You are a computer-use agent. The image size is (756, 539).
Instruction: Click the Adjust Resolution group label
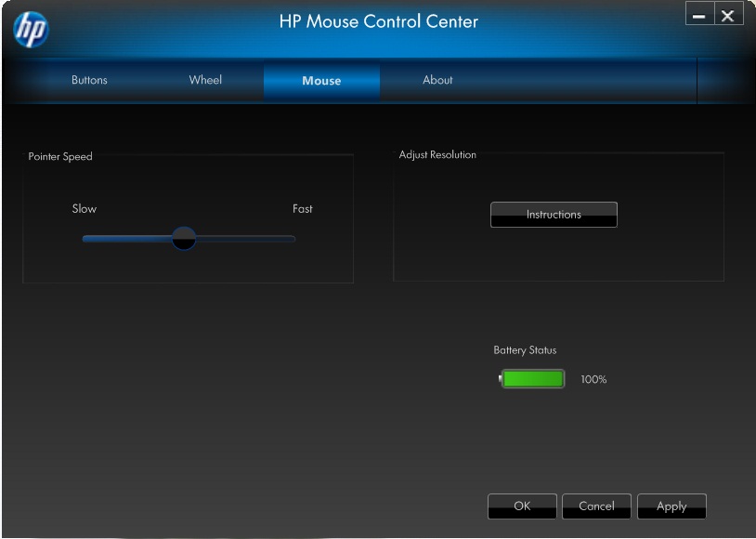pos(437,155)
